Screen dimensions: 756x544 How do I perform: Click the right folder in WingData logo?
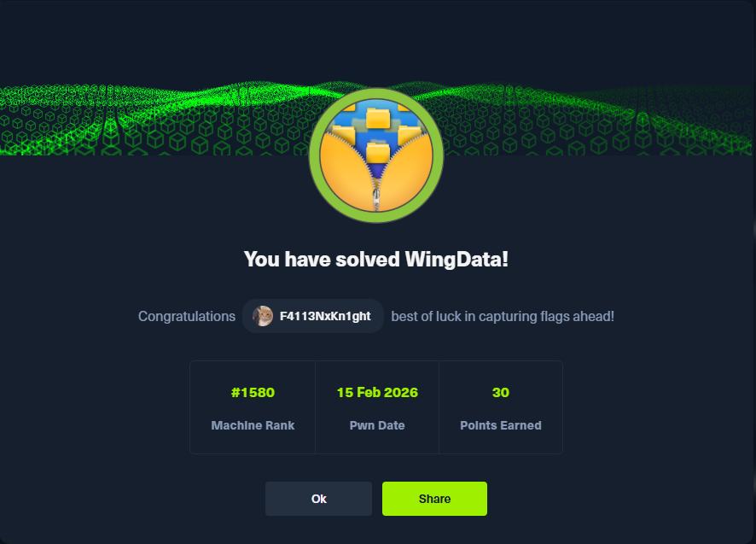[x=409, y=135]
